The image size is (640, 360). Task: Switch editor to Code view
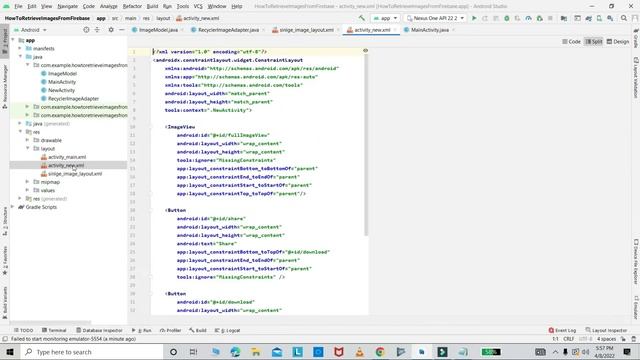coord(571,42)
